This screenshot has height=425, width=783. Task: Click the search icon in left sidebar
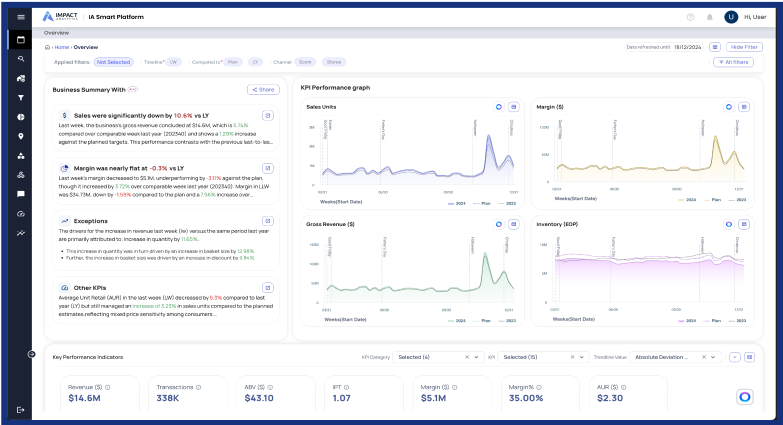[20, 59]
